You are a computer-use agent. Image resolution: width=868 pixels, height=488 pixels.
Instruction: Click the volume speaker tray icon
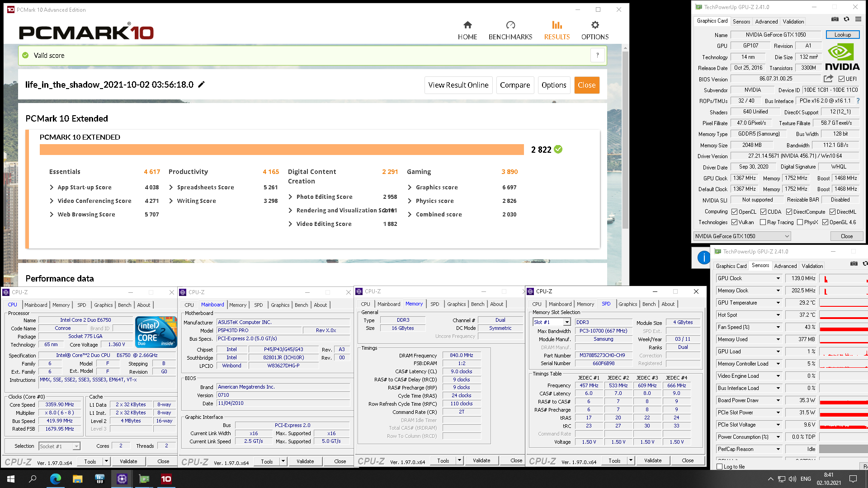pyautogui.click(x=793, y=479)
